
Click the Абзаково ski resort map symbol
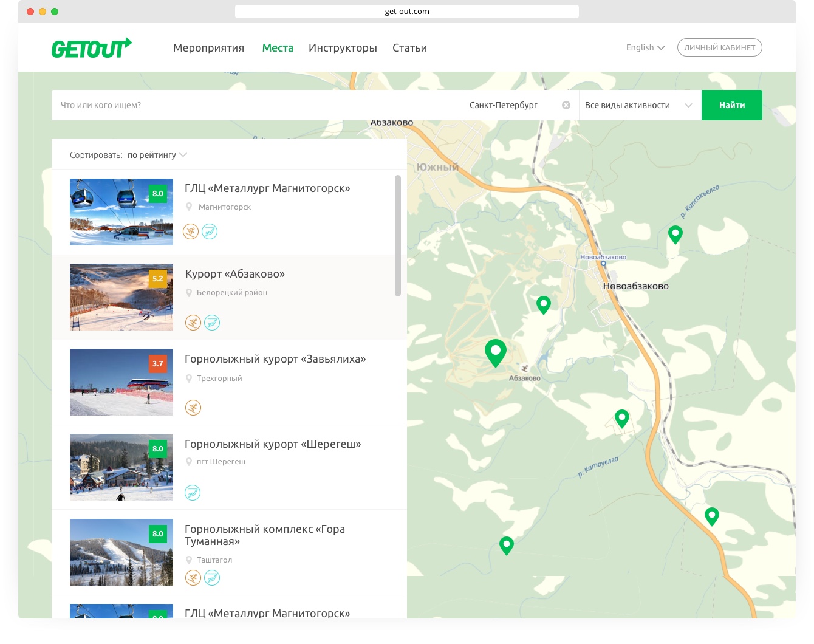click(x=525, y=368)
